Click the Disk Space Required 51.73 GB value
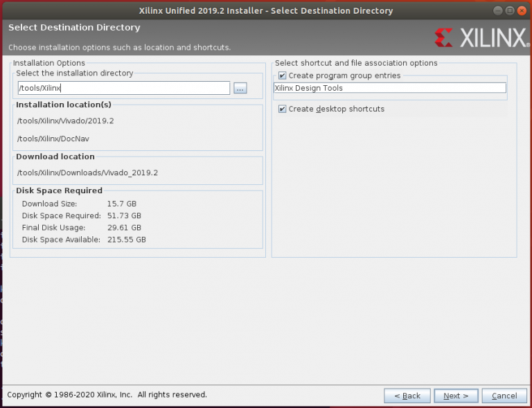 124,215
